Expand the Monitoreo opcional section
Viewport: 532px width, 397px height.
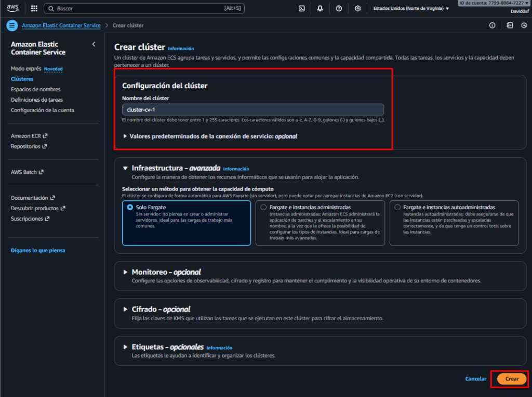point(125,272)
